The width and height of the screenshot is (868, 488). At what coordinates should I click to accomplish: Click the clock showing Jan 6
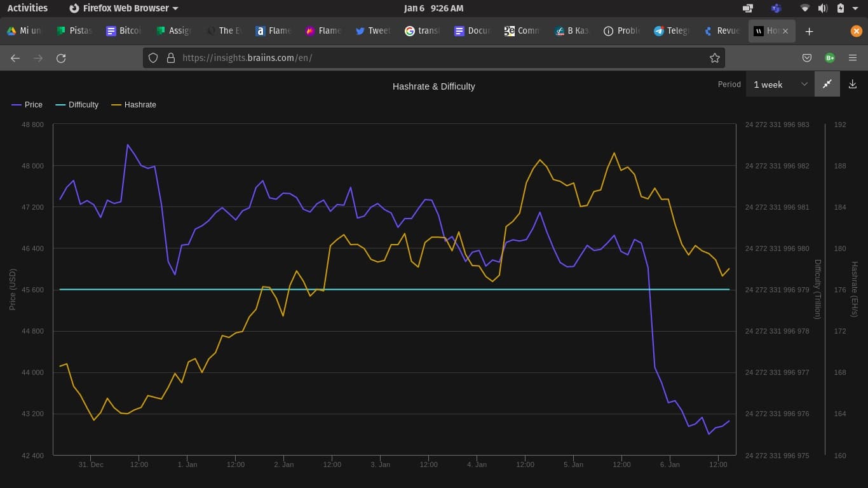click(x=434, y=8)
